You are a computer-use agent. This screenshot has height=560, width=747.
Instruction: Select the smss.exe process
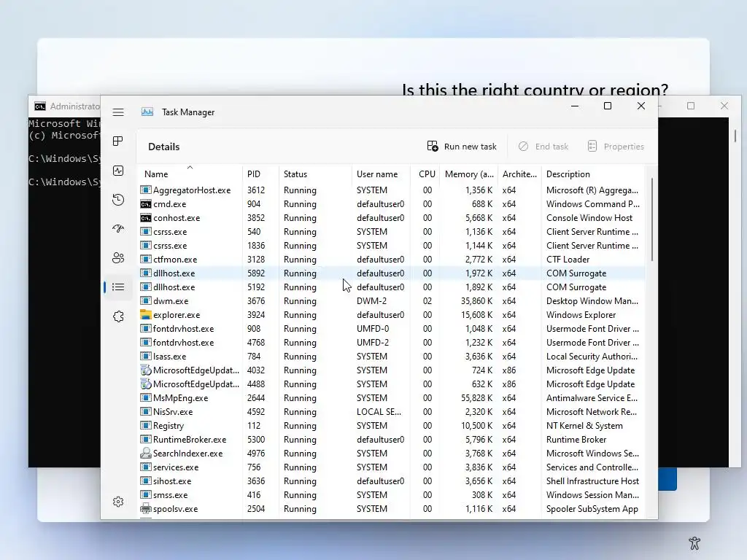pyautogui.click(x=392, y=494)
